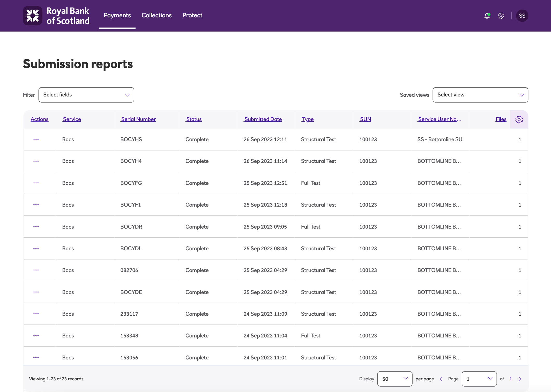Click date '26 Sep 2023 12:11'
The height and width of the screenshot is (392, 551).
[x=265, y=139]
